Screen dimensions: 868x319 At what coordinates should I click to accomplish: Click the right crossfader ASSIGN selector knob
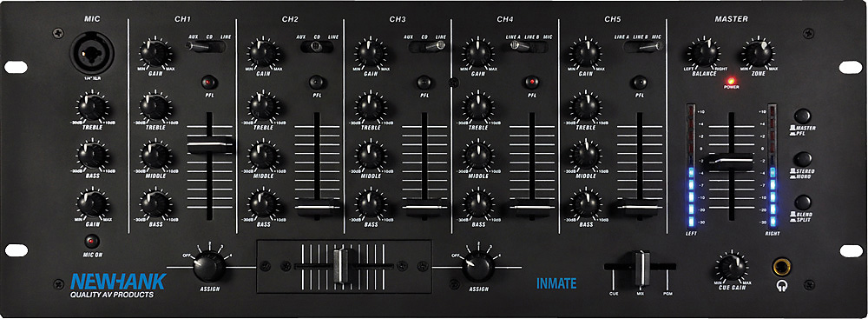(x=477, y=267)
